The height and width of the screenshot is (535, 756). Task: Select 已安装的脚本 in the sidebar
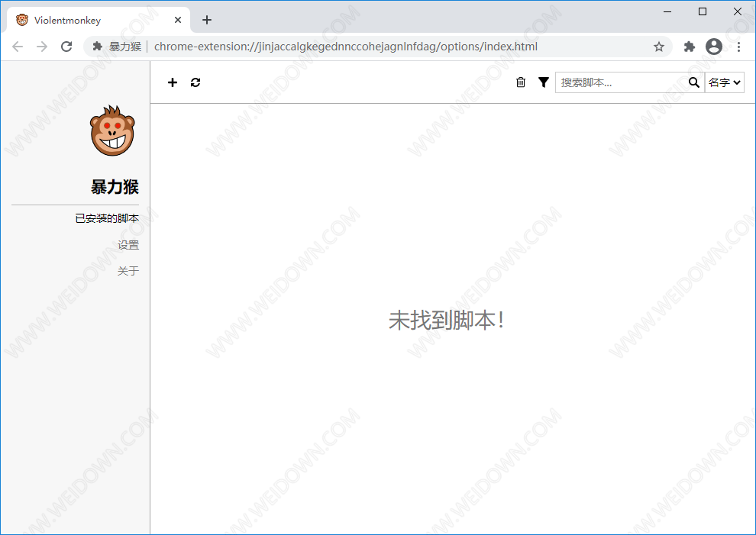107,218
